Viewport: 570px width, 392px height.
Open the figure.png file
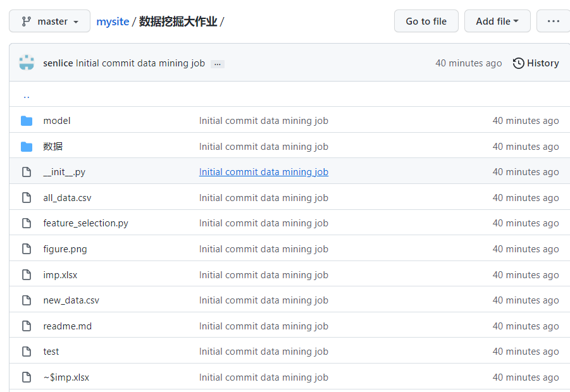(x=65, y=249)
